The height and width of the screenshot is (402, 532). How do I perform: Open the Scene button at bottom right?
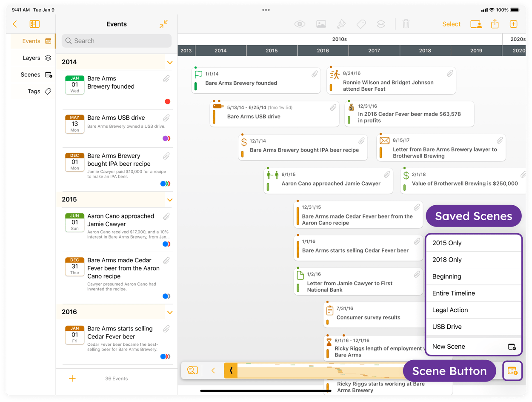coord(512,371)
